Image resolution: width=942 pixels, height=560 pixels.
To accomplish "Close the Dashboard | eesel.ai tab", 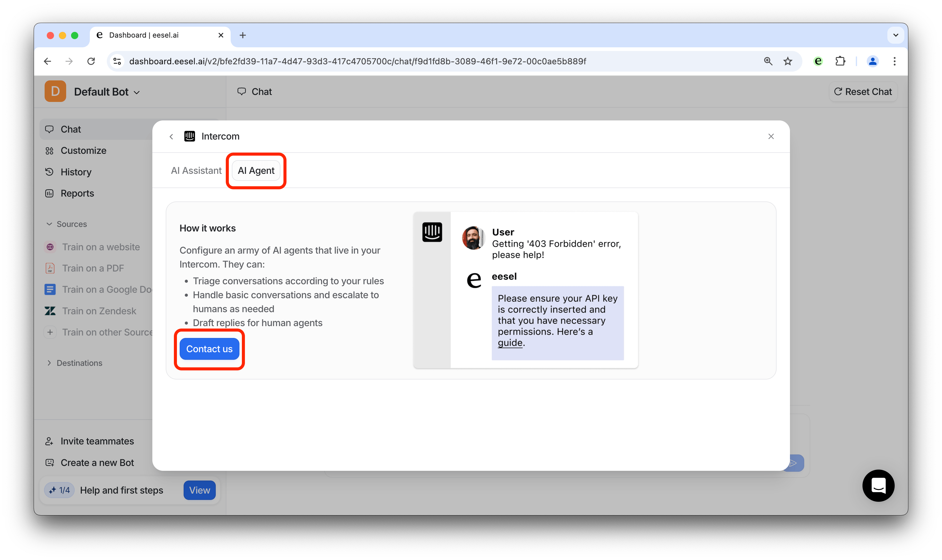I will point(221,35).
